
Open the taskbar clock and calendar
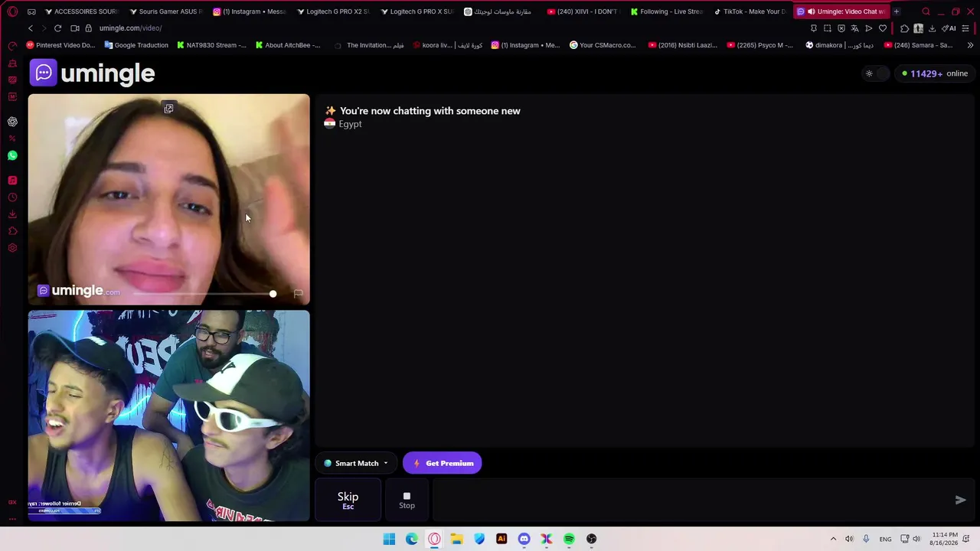945,539
